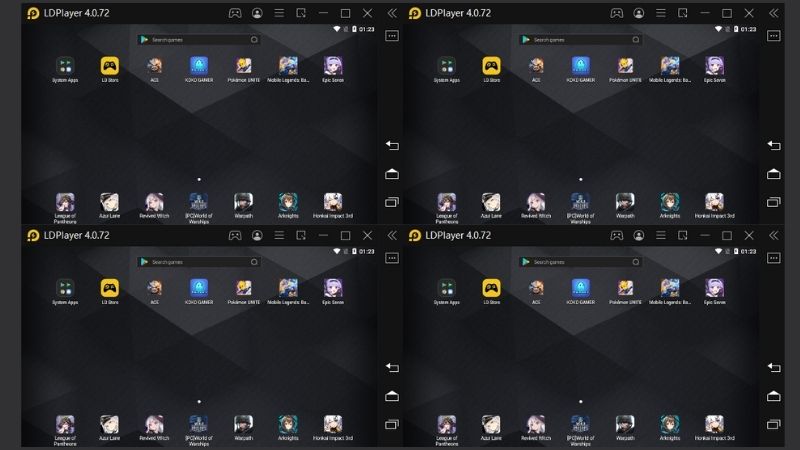800x450 pixels.
Task: Open System Apps folder in bottom-left window
Action: [65, 288]
